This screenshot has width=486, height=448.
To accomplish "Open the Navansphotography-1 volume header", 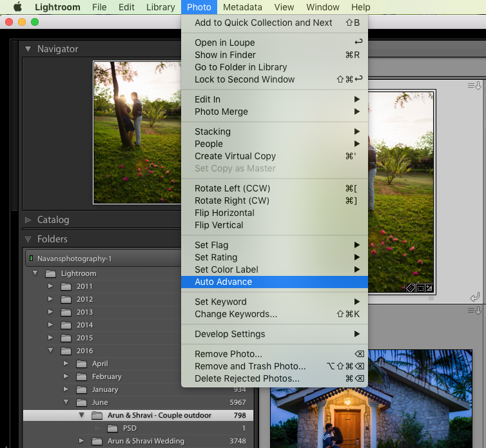I will pos(103,258).
